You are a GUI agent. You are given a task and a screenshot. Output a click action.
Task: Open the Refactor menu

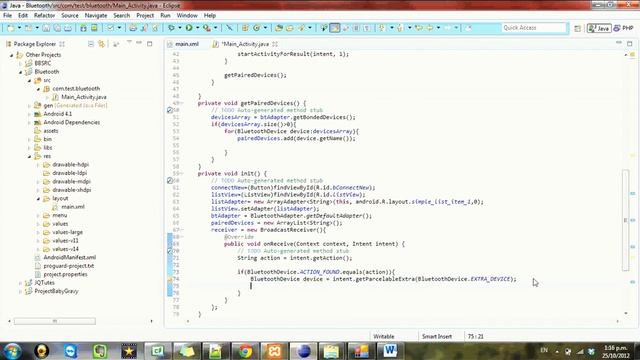click(x=44, y=16)
